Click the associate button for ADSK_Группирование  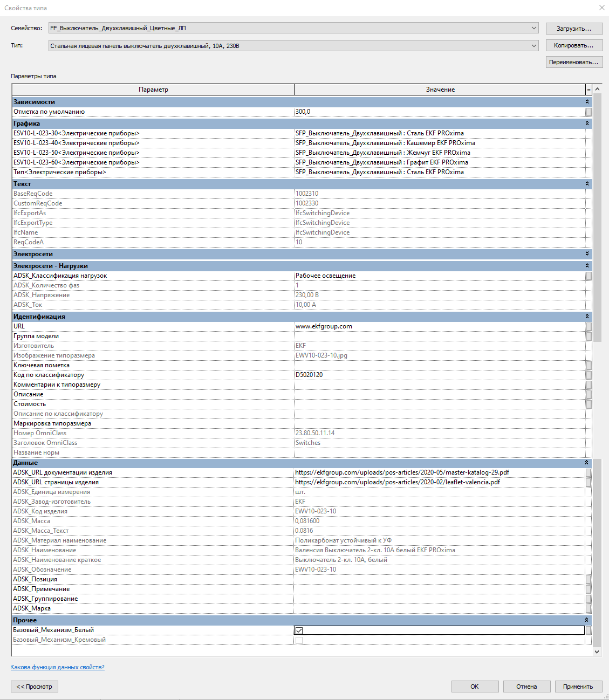pyautogui.click(x=589, y=599)
